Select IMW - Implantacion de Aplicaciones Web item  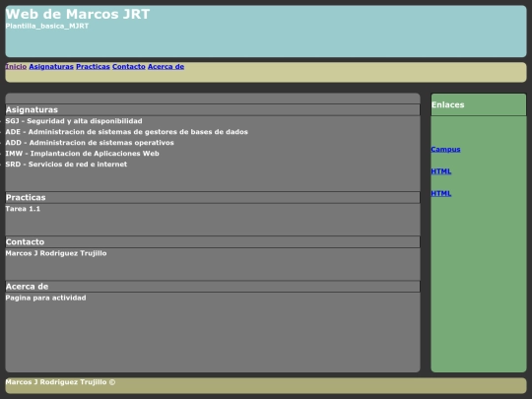tap(82, 154)
